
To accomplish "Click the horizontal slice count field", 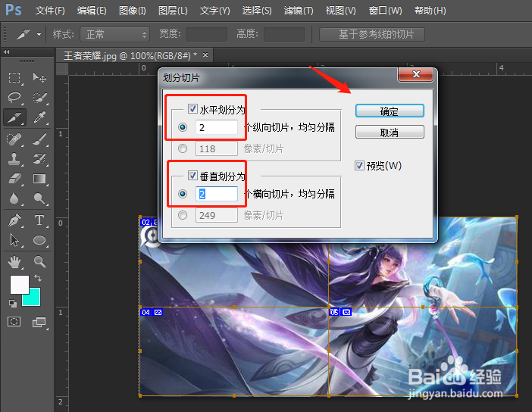I will point(217,127).
